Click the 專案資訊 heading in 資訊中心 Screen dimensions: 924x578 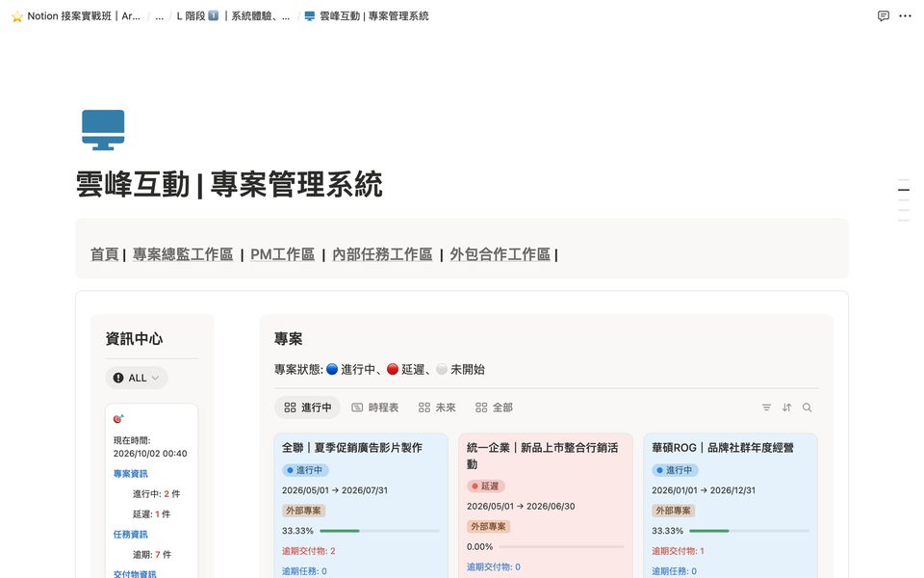pos(130,474)
